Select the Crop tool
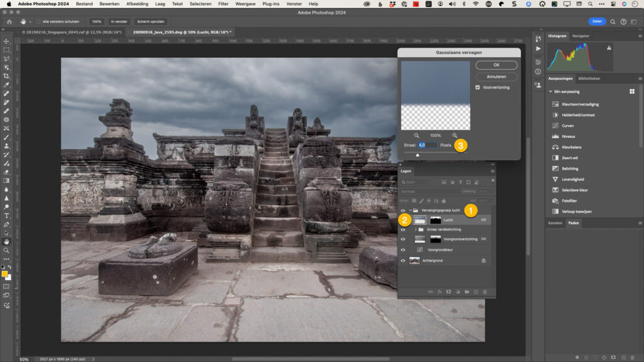This screenshot has width=644, height=362. point(6,76)
